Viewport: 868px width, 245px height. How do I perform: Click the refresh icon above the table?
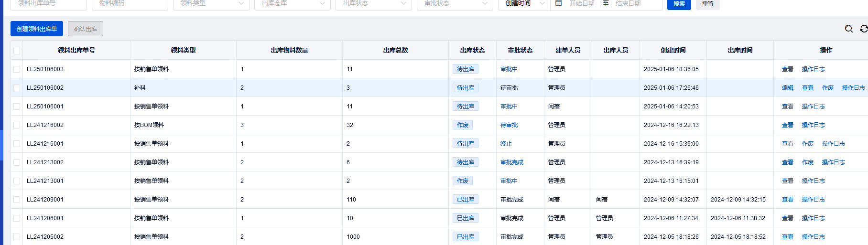pos(864,29)
